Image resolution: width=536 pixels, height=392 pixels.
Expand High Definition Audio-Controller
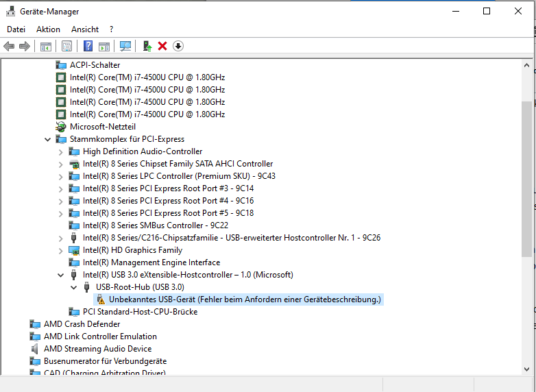tap(60, 151)
